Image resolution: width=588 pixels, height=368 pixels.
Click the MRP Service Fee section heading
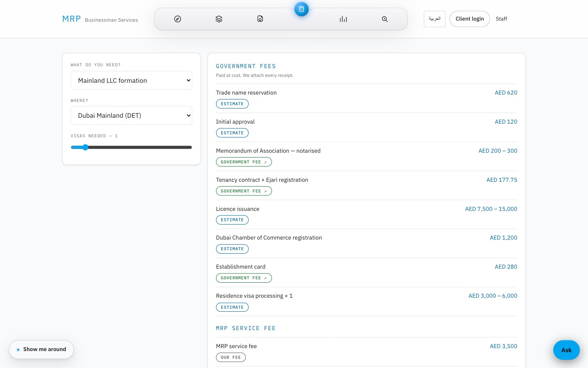click(246, 328)
